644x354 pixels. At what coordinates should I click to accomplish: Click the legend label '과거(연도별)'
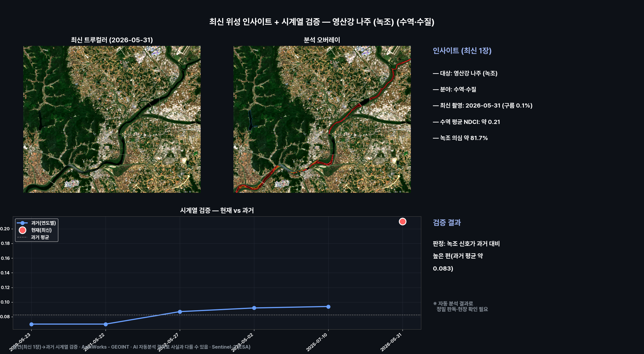coord(44,223)
